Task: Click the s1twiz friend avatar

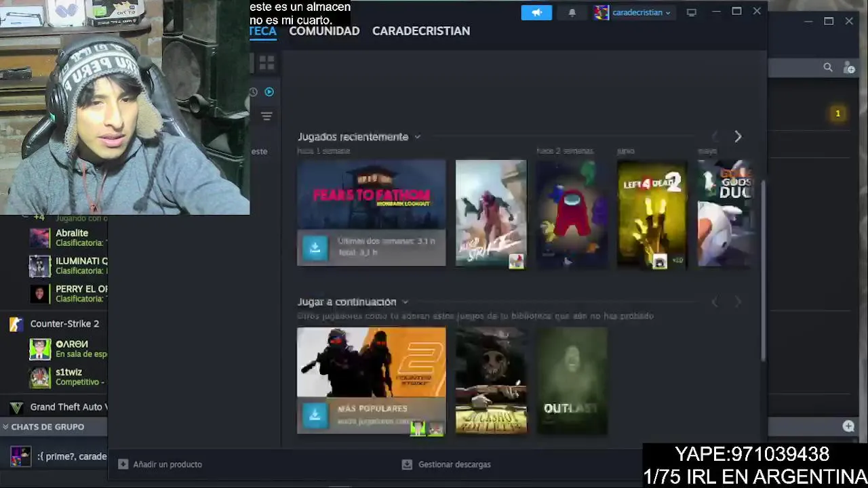Action: coord(39,377)
